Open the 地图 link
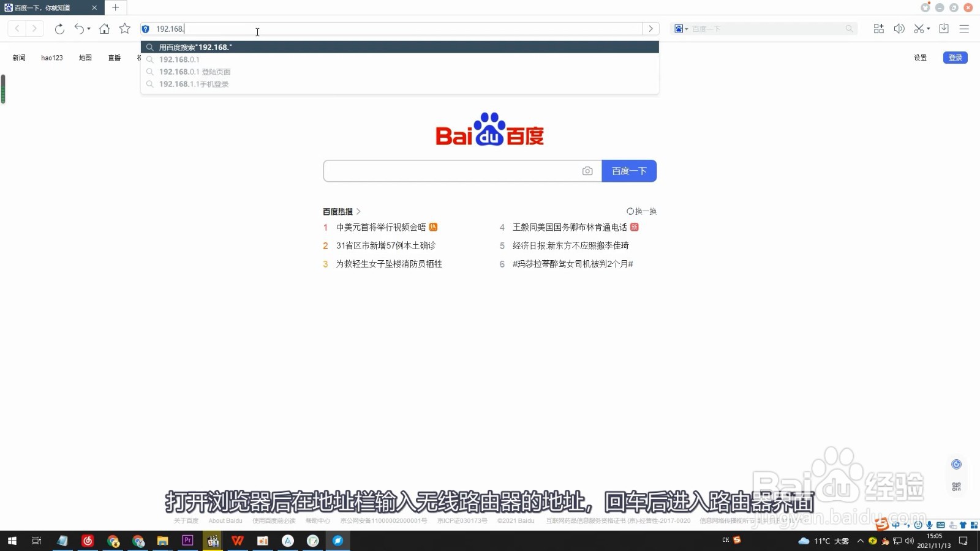Viewport: 980px width, 551px height. pos(85,58)
